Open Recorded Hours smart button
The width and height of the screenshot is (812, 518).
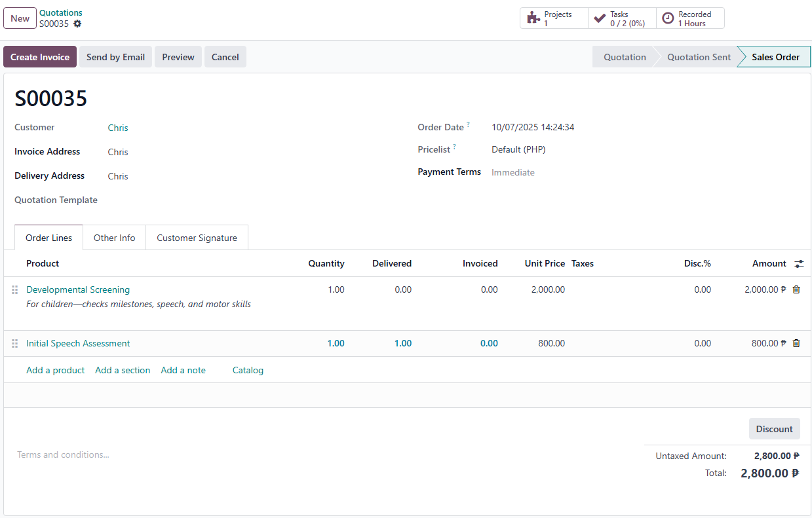click(690, 18)
